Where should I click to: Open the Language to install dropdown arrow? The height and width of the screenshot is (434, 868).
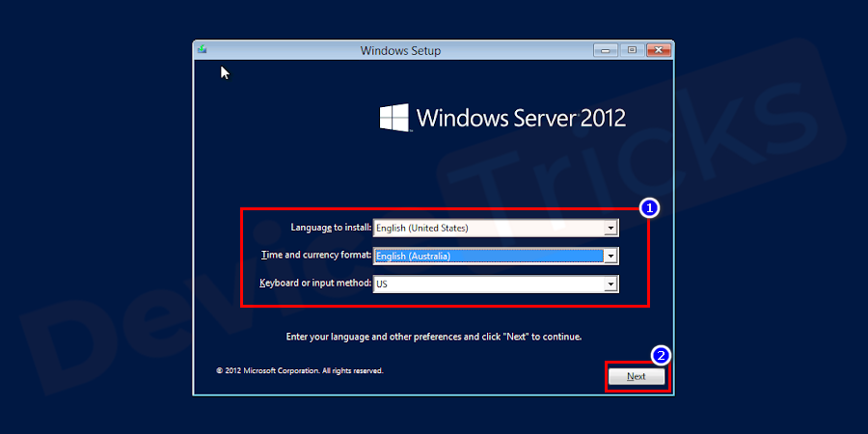tap(610, 228)
